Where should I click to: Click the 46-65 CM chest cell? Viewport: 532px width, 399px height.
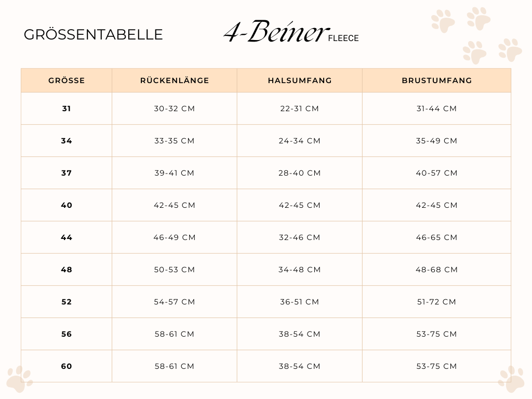[436, 237]
